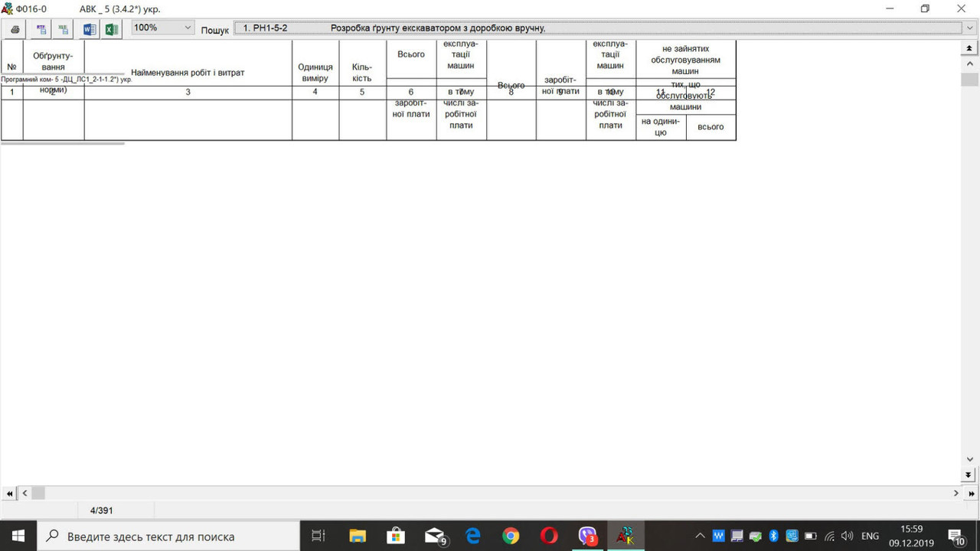
Task: Launch Google Chrome from the taskbar
Action: pos(511,536)
